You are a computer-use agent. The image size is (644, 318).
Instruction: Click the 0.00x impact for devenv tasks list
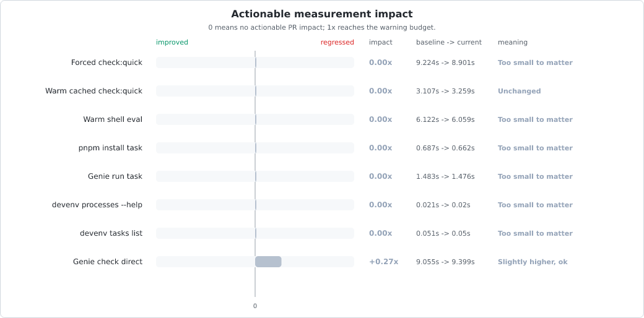381,233
